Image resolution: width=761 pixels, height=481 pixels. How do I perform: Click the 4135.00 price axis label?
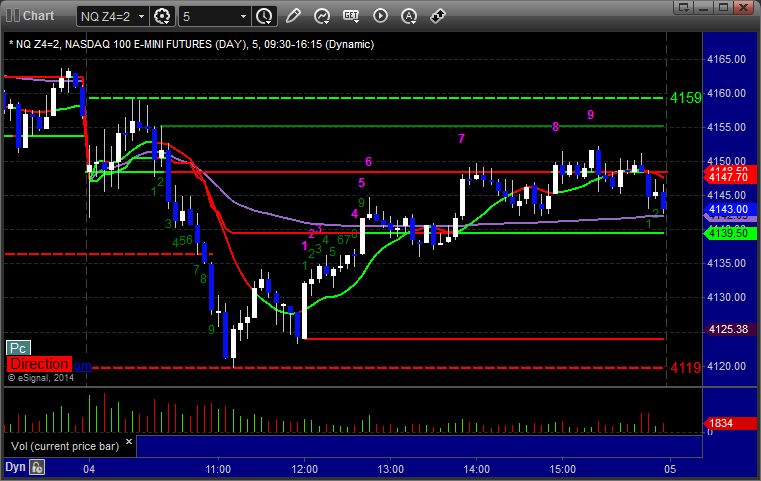pos(727,263)
